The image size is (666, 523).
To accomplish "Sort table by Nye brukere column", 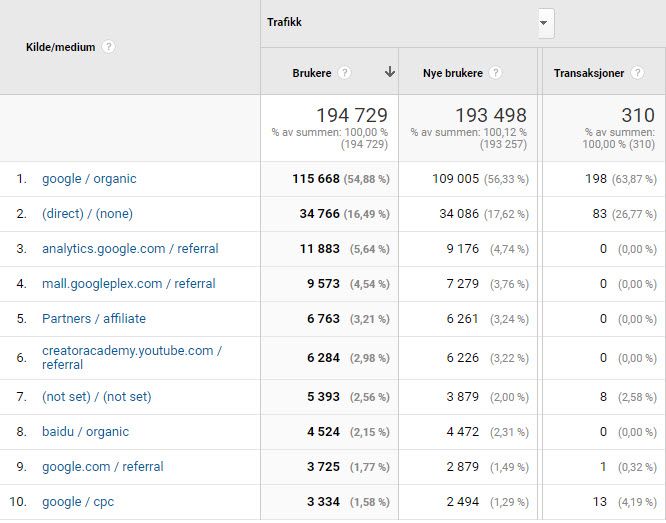I will coord(453,73).
